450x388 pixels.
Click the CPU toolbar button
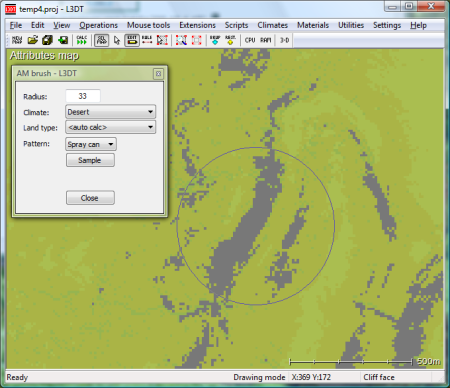click(250, 40)
